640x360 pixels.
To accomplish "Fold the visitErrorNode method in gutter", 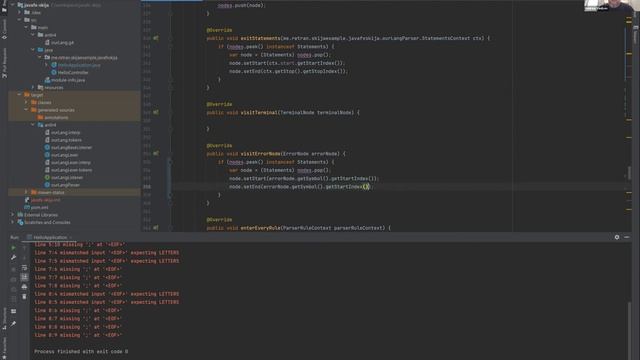I will [171, 154].
